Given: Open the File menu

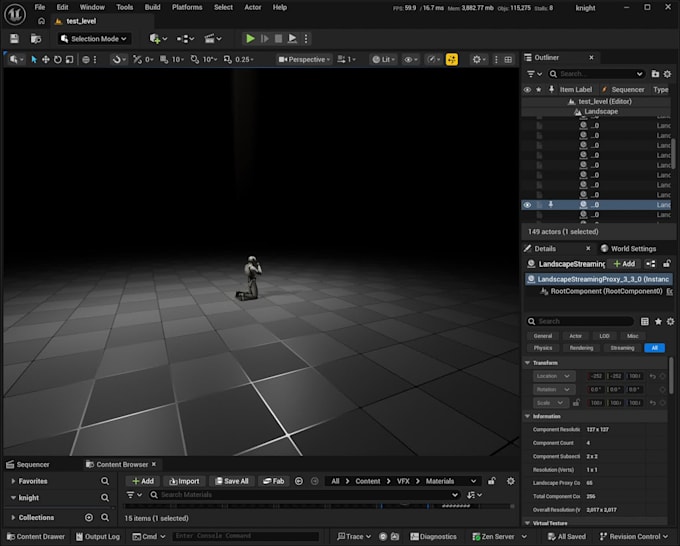Looking at the screenshot, I should (40, 7).
